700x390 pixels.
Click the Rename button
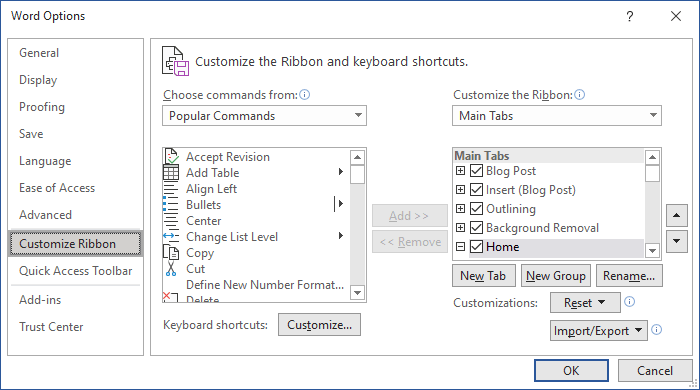tap(629, 276)
